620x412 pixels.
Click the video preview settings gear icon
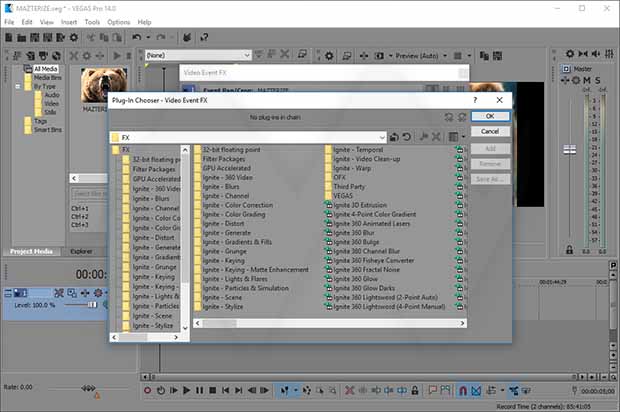[329, 56]
